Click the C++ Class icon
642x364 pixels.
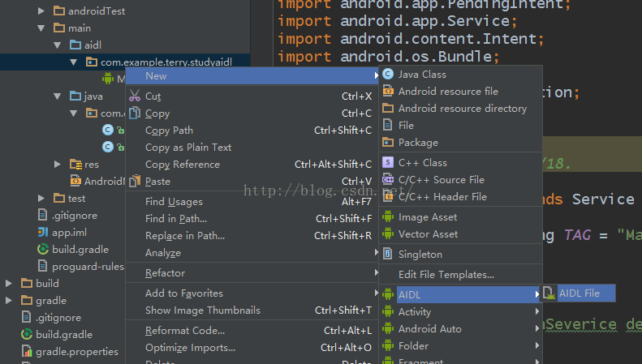[x=388, y=162]
